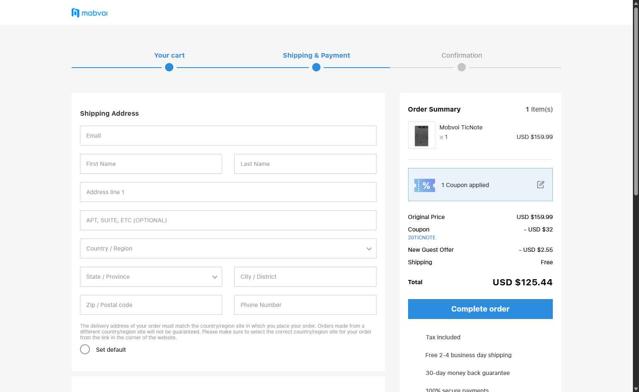Go to the Your cart step
639x392 pixels.
(169, 55)
